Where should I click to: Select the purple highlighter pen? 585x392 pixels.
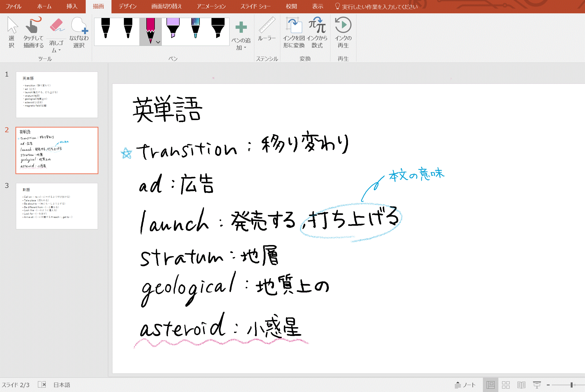click(173, 30)
